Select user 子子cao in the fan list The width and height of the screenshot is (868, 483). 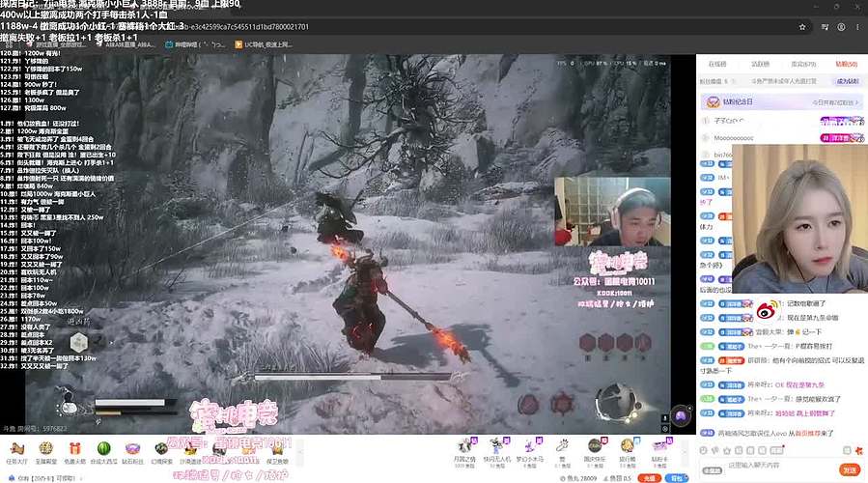tap(729, 120)
